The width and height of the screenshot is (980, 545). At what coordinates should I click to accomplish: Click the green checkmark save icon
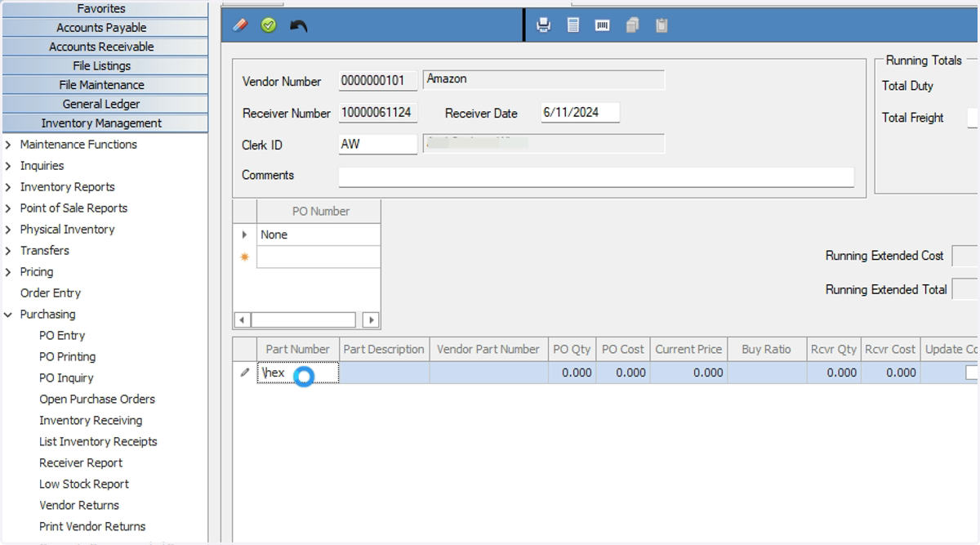pyautogui.click(x=269, y=25)
